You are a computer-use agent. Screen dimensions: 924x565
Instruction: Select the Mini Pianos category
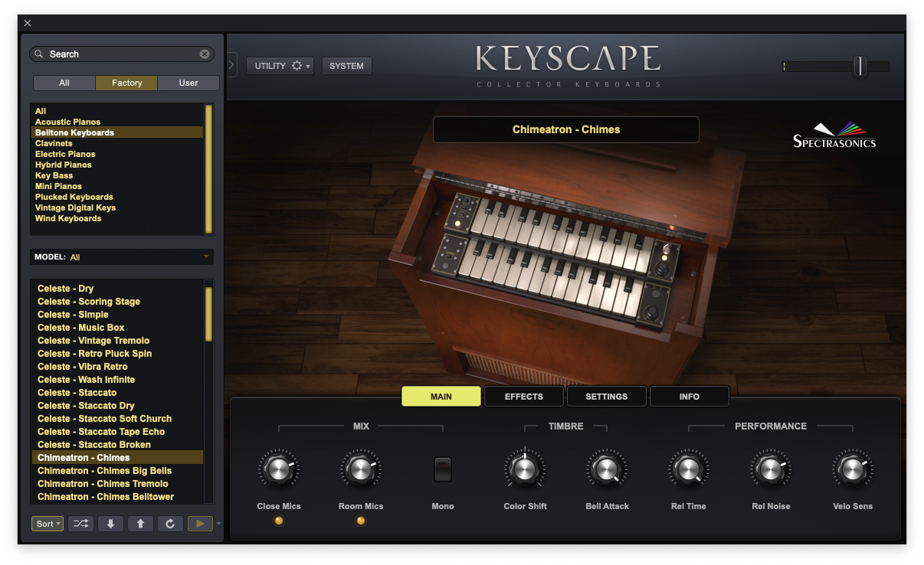[117, 186]
